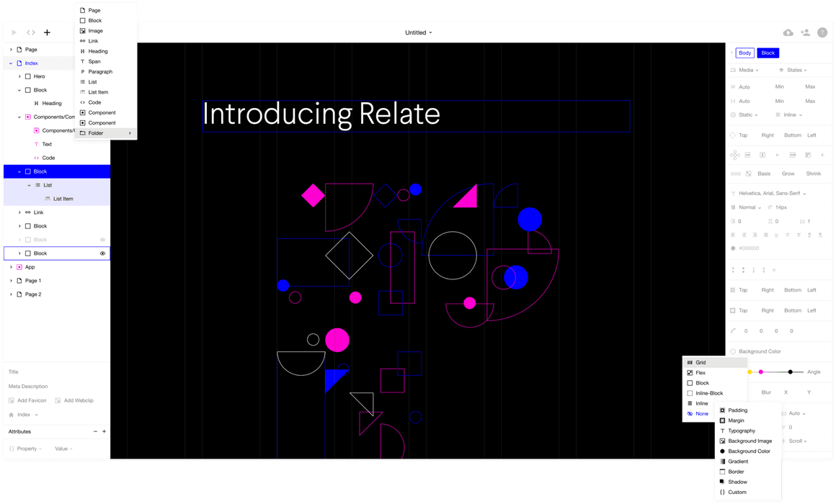Collapse the List tree item

[30, 186]
